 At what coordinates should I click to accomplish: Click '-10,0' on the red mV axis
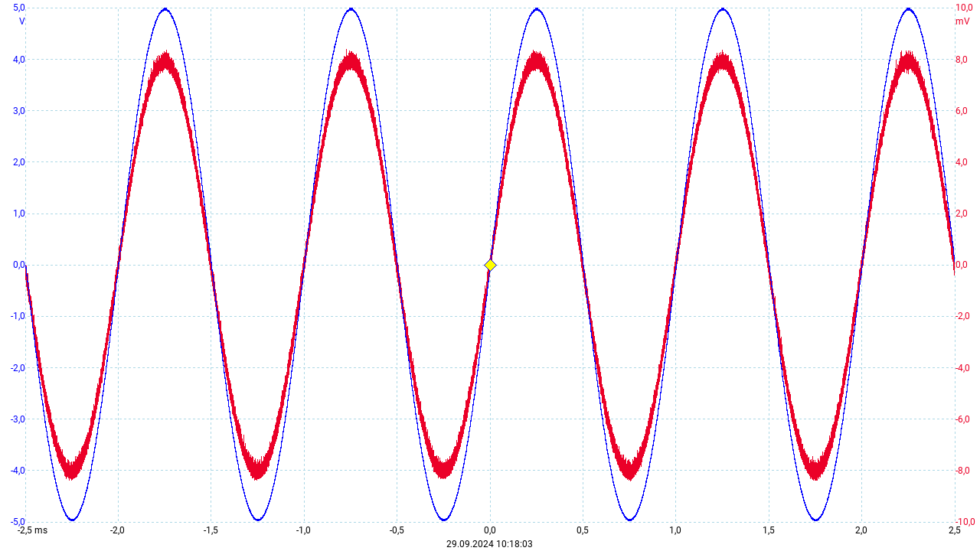click(x=965, y=521)
